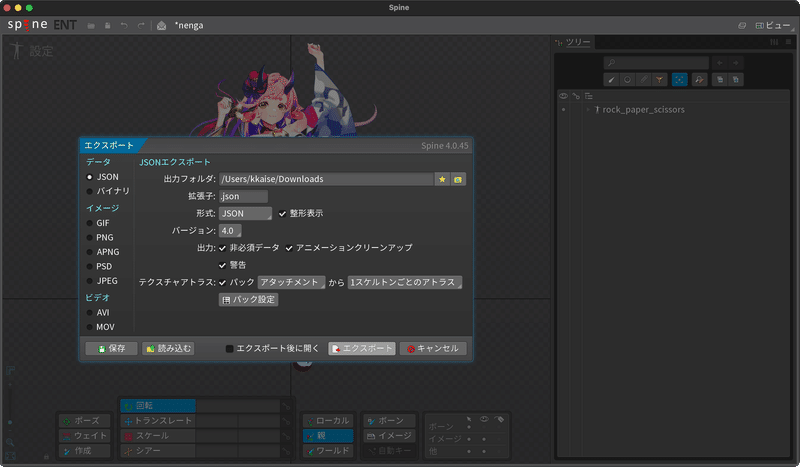Click the open project folder icon

(91, 26)
